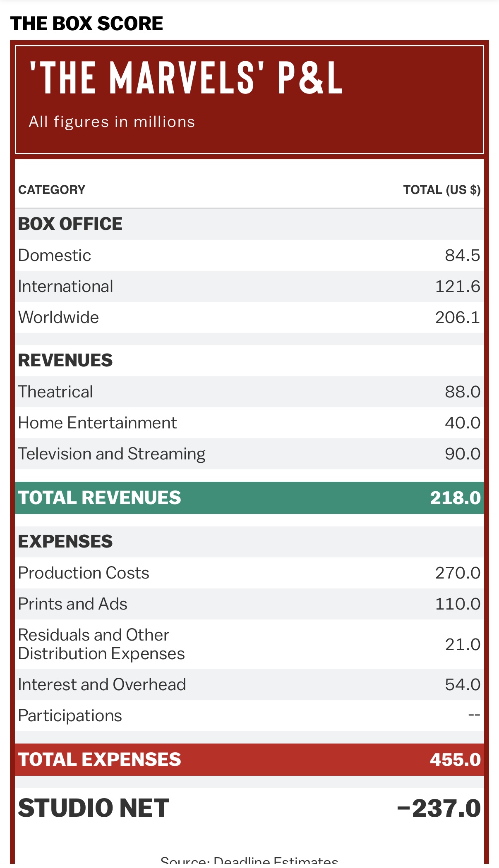Click Interest and Overhead label
The image size is (499, 868).
(x=102, y=684)
